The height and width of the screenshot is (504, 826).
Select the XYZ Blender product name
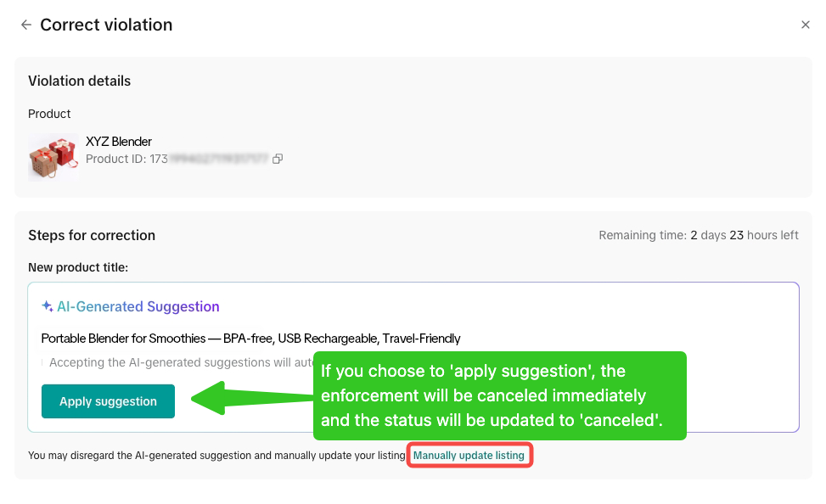[x=119, y=142]
